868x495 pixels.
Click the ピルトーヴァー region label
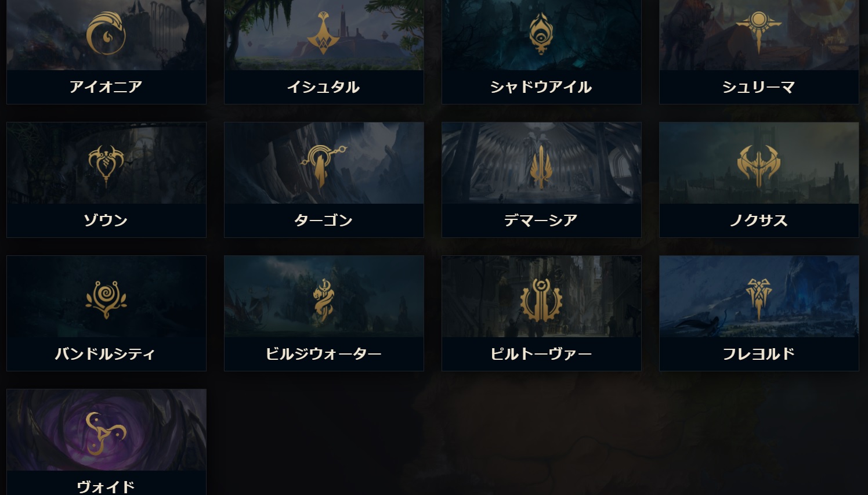point(541,354)
